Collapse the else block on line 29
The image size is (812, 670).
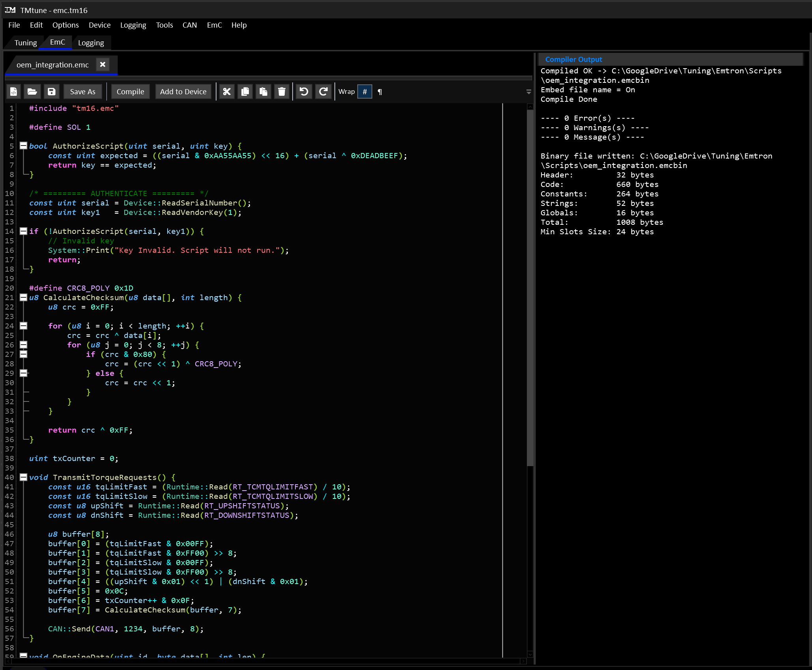(24, 373)
